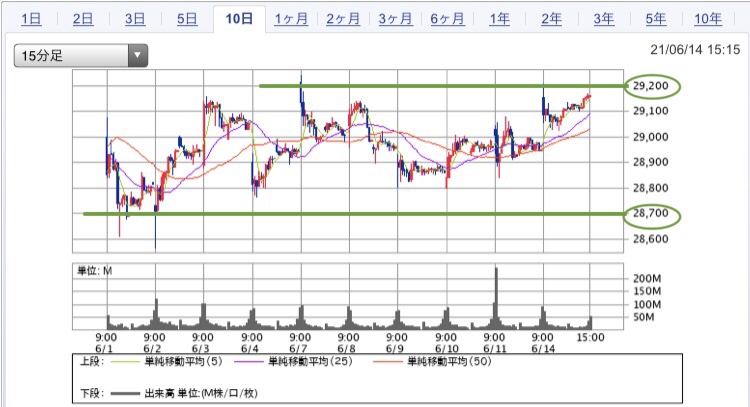Click the 6/7 date axis label
The width and height of the screenshot is (750, 407).
click(x=298, y=349)
